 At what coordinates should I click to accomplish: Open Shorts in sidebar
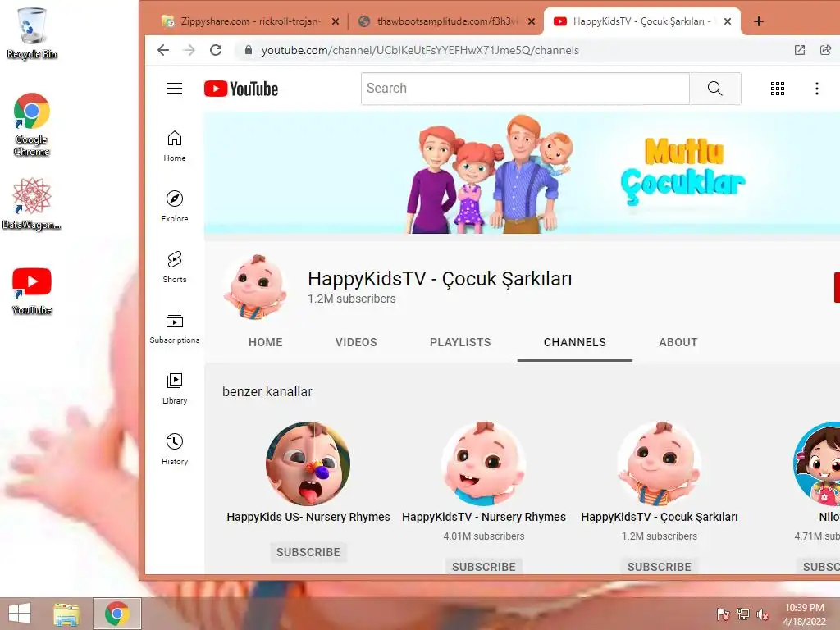click(175, 267)
